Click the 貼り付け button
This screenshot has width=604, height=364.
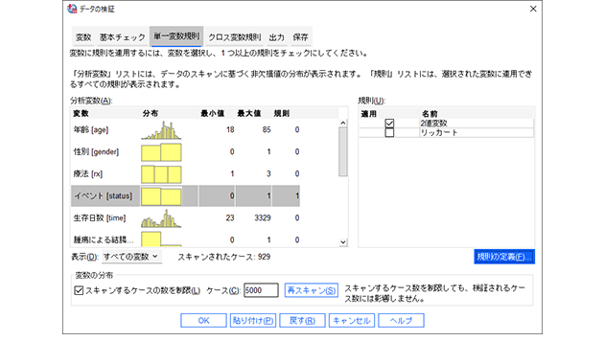click(x=253, y=321)
